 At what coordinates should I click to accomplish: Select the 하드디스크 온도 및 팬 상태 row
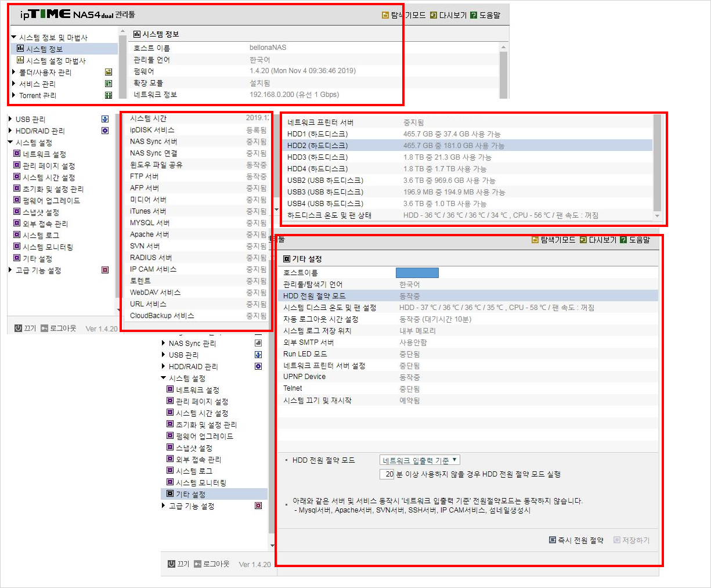point(468,215)
